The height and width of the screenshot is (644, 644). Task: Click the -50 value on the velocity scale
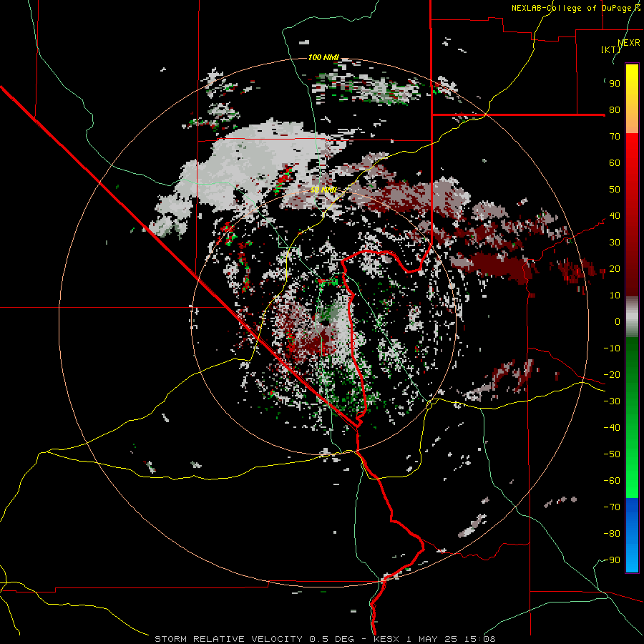(x=612, y=454)
